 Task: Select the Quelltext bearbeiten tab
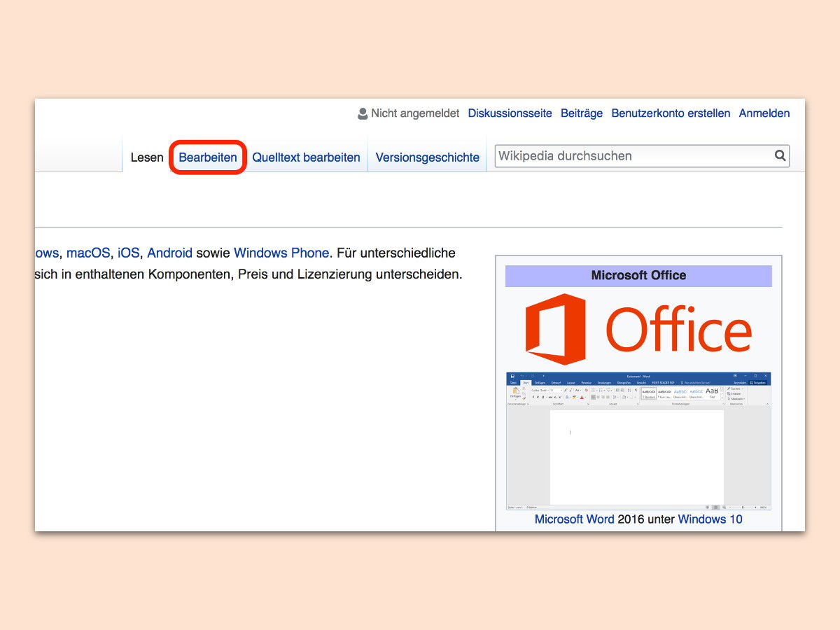[307, 157]
